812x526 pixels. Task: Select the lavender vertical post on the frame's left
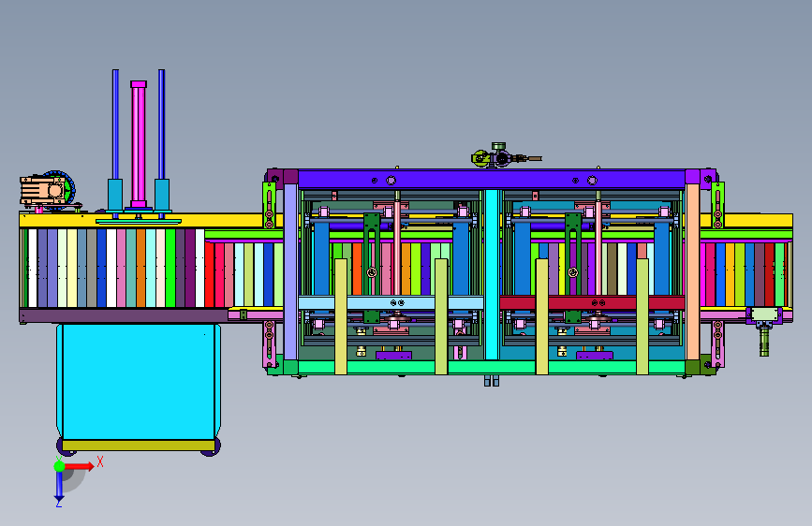point(290,271)
